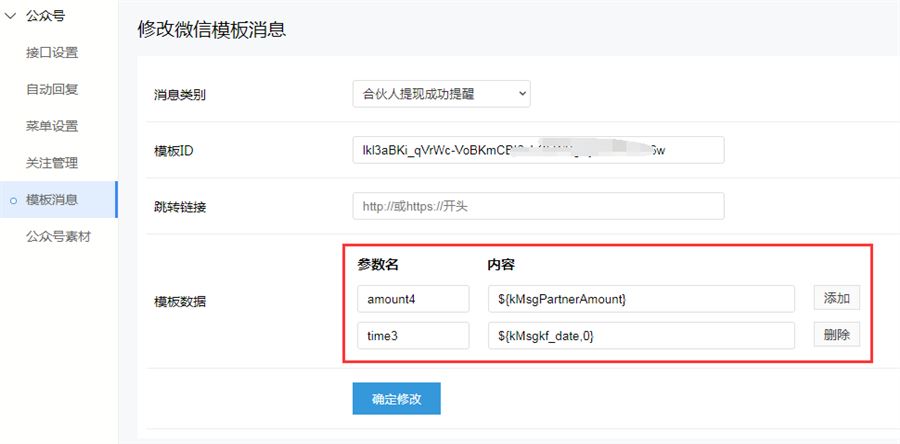This screenshot has height=444, width=900.
Task: Go to 自动回复 settings
Action: pyautogui.click(x=52, y=89)
